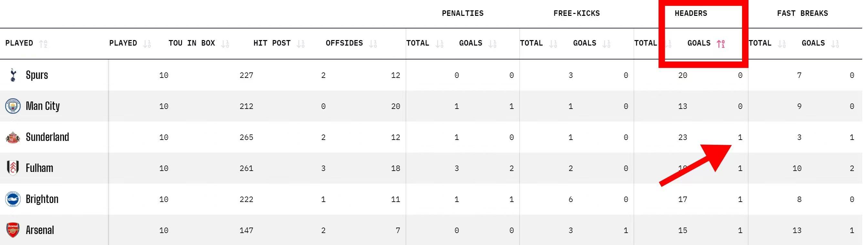This screenshot has height=245, width=868.
Task: Sort by Penalties Total column arrow
Action: (439, 44)
